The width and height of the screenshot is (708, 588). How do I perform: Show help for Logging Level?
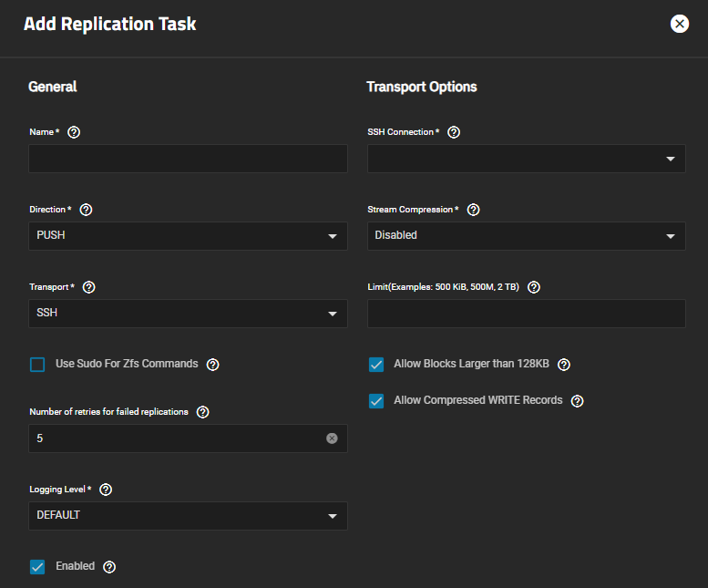106,490
